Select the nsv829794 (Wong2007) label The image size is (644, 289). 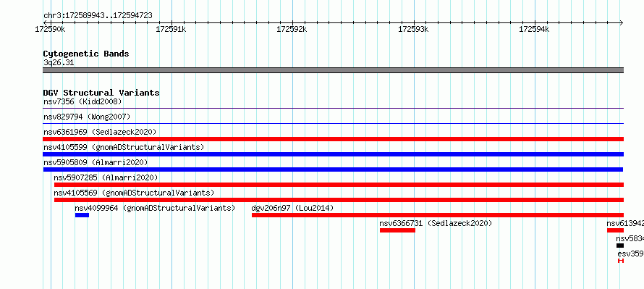pos(87,117)
